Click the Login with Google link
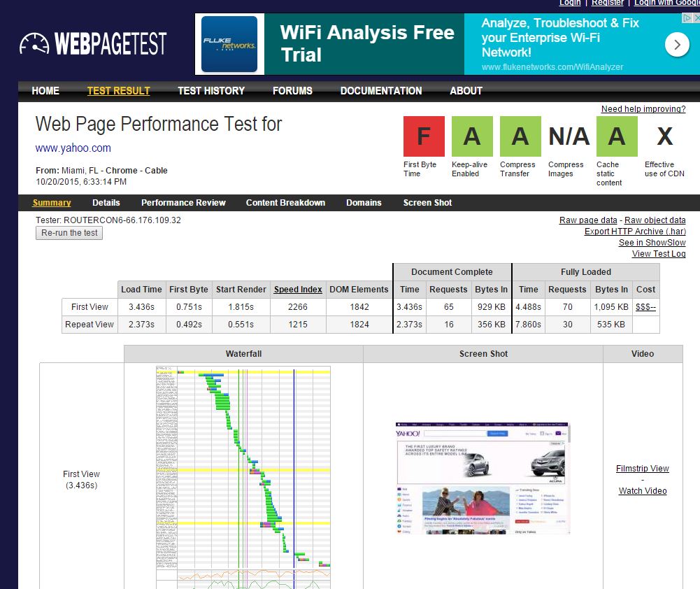 pos(667,3)
